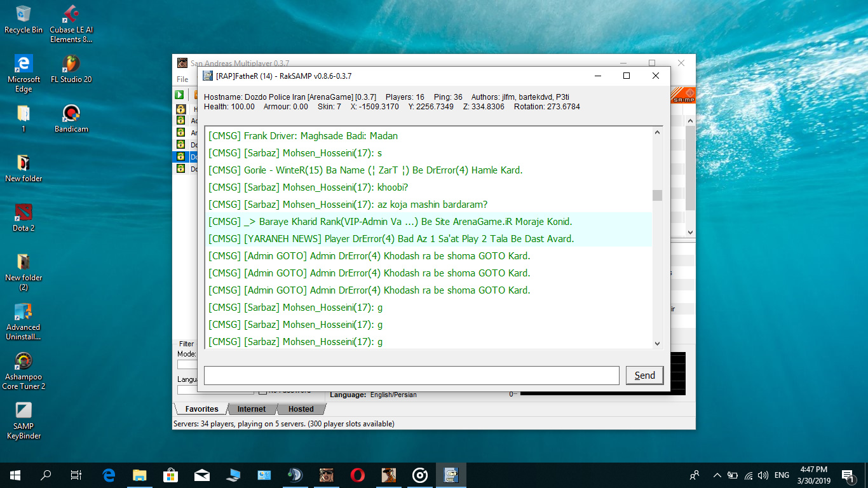Click the Rotation: 273.6784 value

pos(546,107)
